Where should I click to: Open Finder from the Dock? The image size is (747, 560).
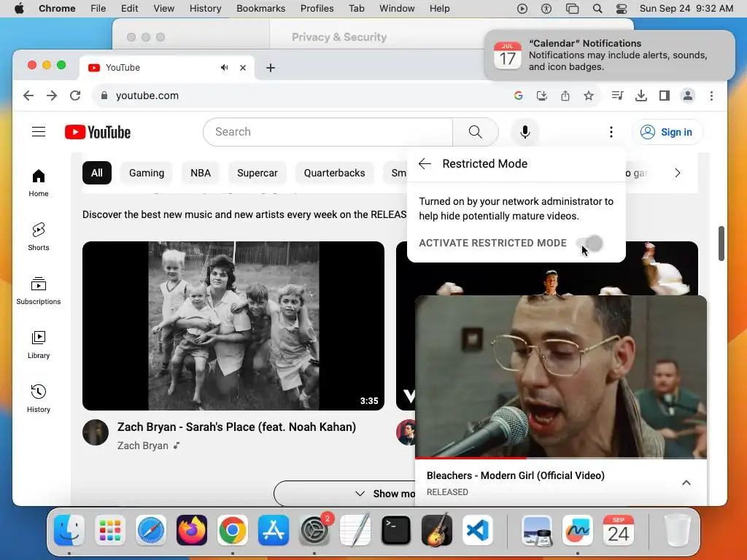click(69, 530)
